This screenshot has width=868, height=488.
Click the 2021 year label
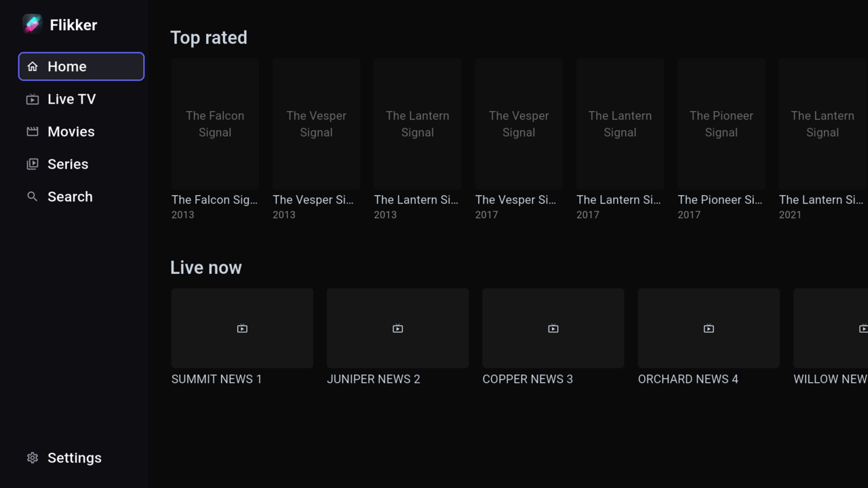pos(790,215)
